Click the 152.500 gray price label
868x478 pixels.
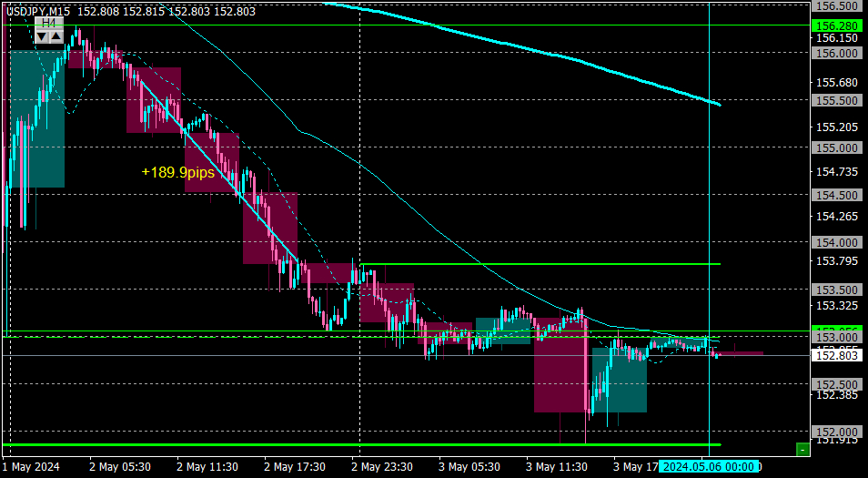tap(837, 384)
